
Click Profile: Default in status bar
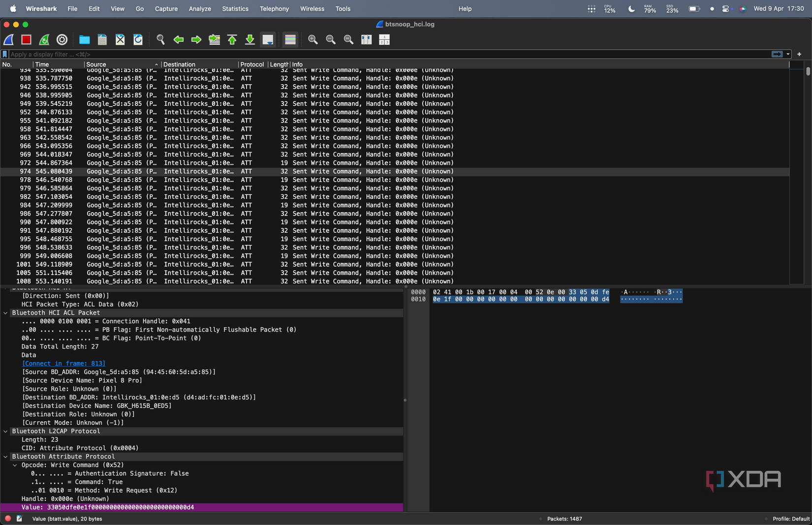pyautogui.click(x=791, y=519)
